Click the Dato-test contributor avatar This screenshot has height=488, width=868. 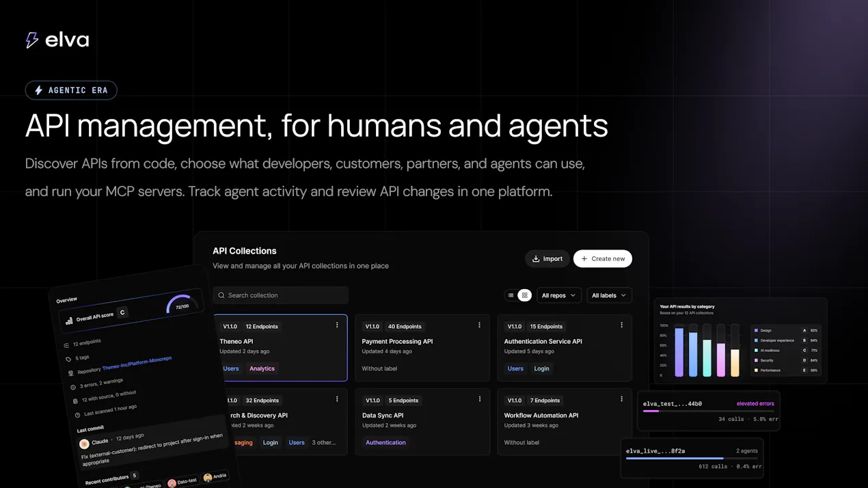(172, 483)
